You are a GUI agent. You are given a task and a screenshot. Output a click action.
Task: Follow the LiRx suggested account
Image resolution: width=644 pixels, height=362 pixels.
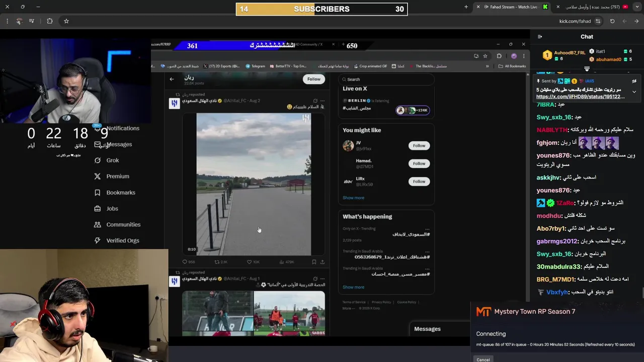[419, 182]
